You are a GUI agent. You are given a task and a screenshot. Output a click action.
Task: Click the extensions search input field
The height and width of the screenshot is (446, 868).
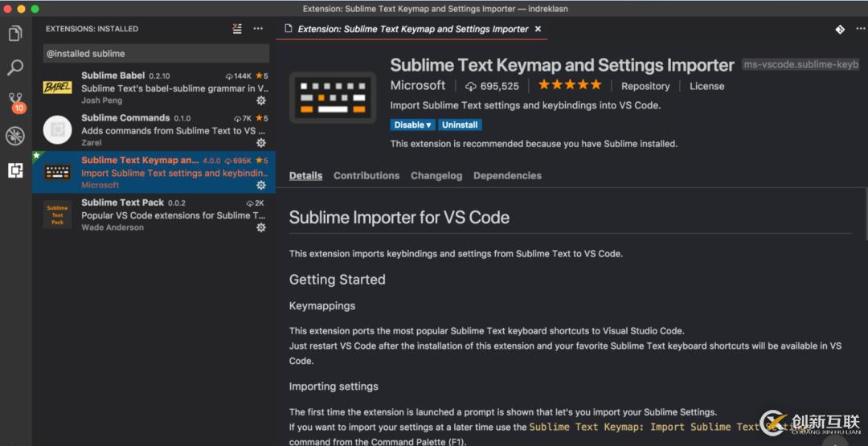coord(156,54)
